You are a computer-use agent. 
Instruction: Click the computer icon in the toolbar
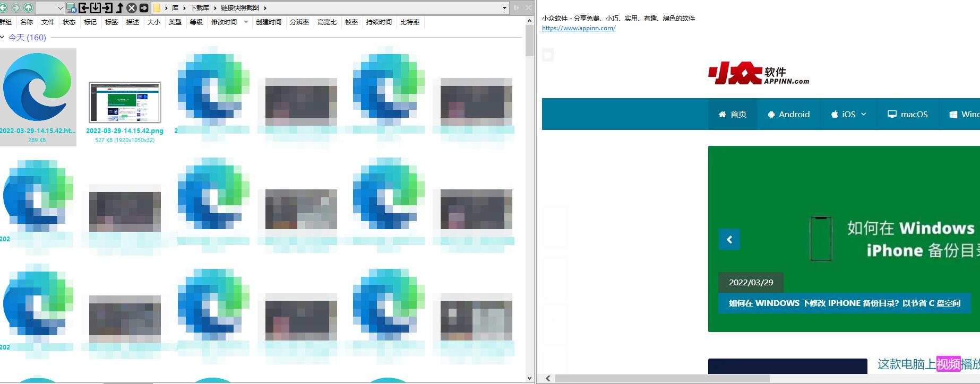(71, 7)
